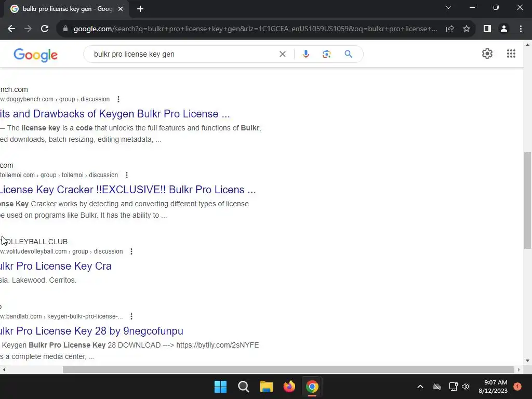
Task: Bookmark this page with the star icon
Action: click(467, 29)
